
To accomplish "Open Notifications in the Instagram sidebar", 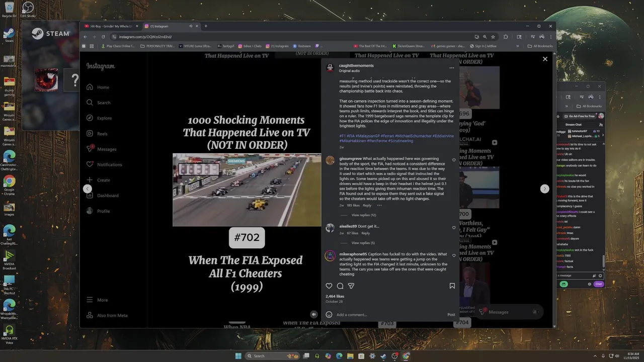I will [x=104, y=164].
